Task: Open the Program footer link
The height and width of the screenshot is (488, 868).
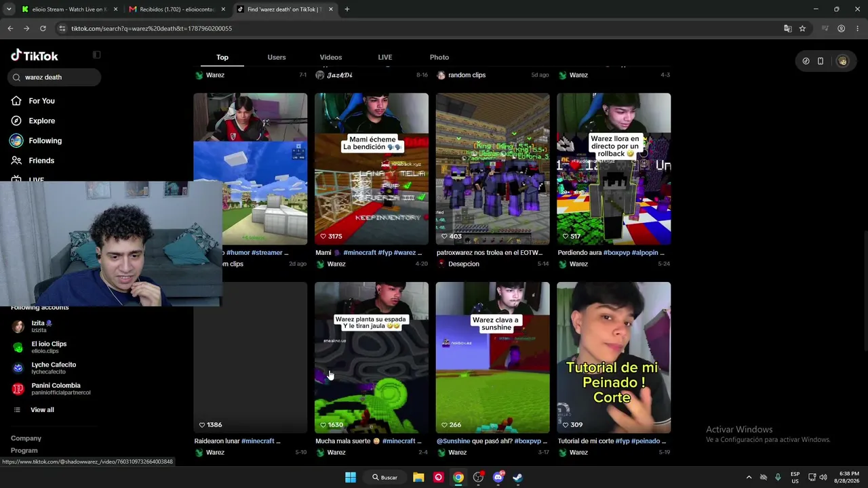Action: click(x=24, y=451)
